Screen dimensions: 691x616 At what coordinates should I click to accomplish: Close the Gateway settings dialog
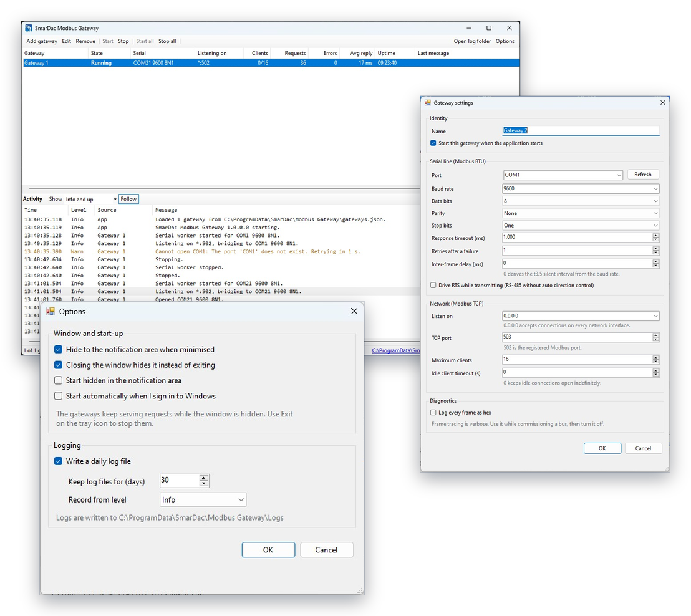(662, 103)
